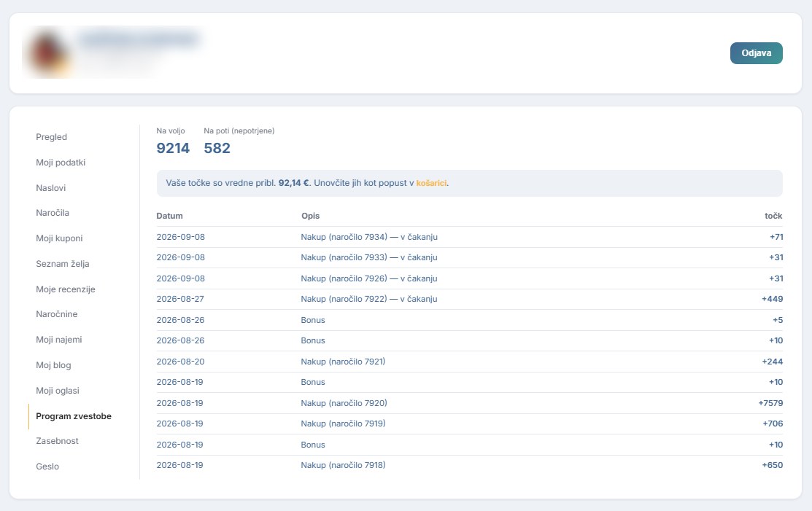Select Program zvestobe loyalty tab

pyautogui.click(x=74, y=416)
